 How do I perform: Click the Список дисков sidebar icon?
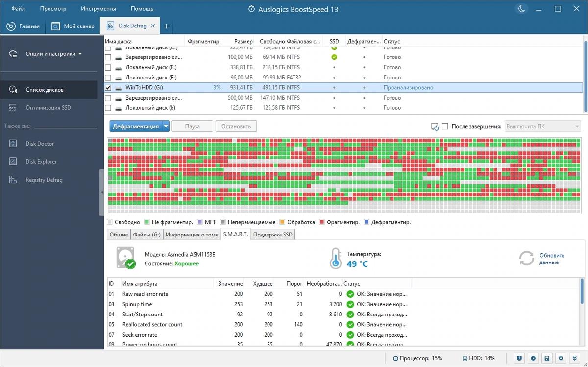pos(13,90)
